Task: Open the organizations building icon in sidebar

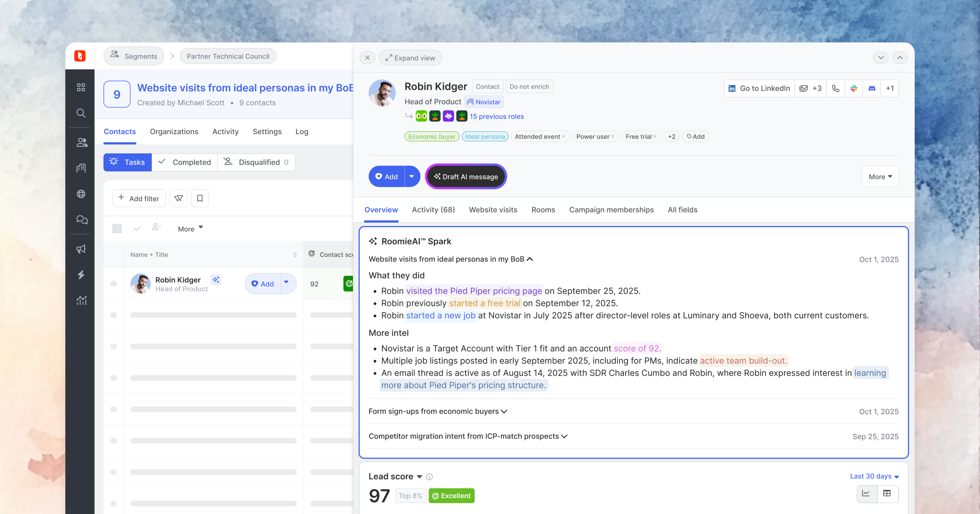Action: 81,168
